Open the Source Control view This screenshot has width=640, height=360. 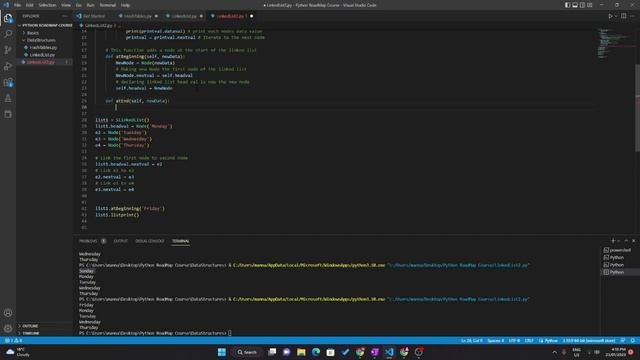[x=8, y=50]
